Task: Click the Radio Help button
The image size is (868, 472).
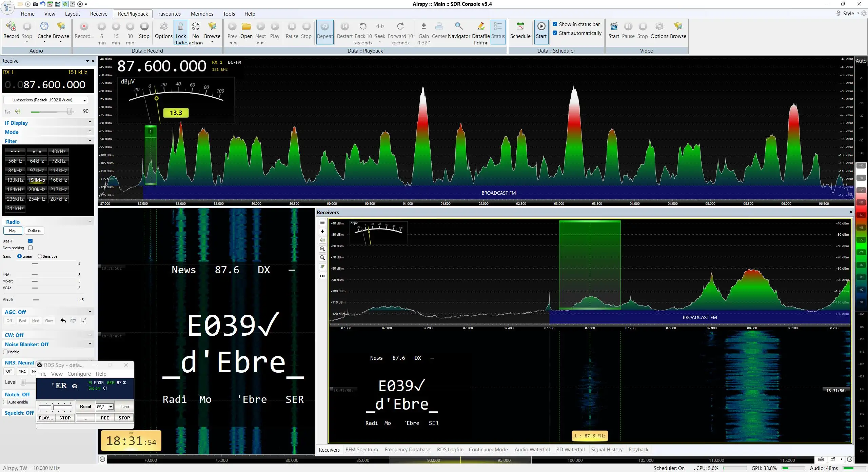Action: click(13, 231)
